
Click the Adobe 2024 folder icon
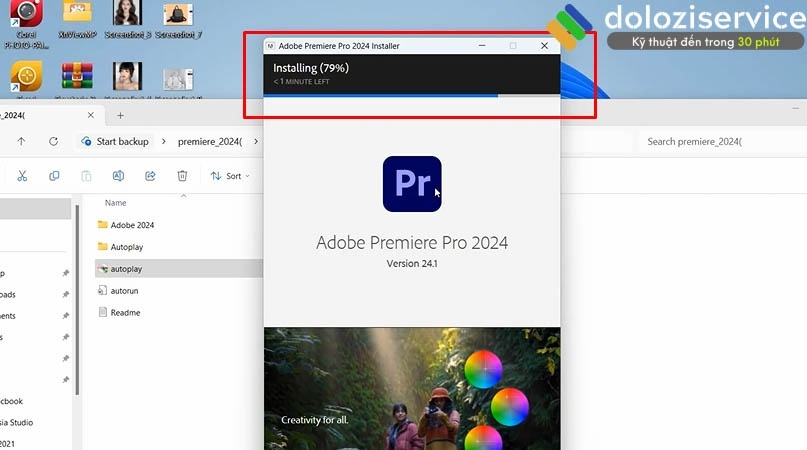(102, 224)
